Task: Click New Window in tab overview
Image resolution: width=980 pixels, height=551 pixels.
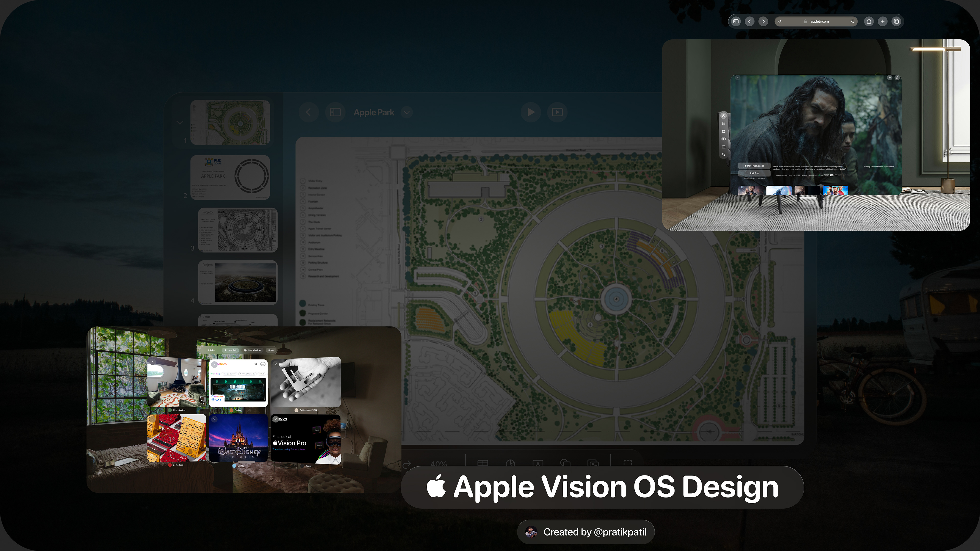Action: coord(253,350)
